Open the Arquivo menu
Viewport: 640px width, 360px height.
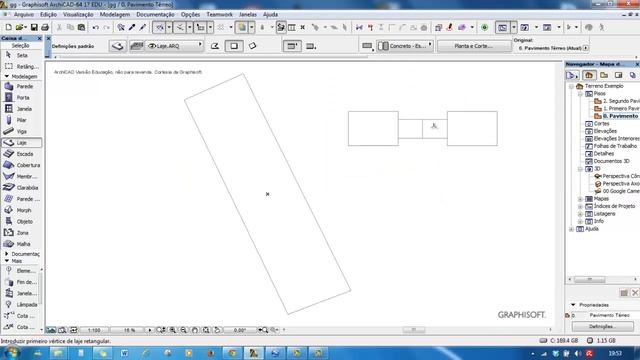point(24,14)
